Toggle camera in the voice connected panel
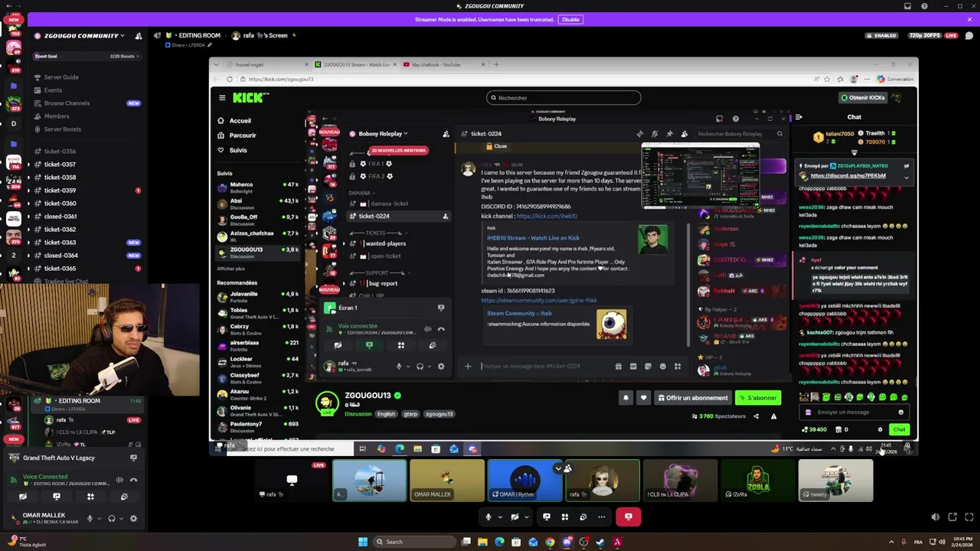 pyautogui.click(x=23, y=497)
